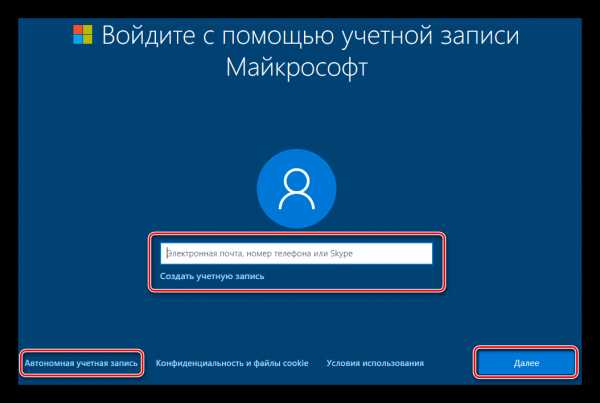The image size is (600, 403).
Task: Click the 'Далее' button
Action: tap(526, 363)
